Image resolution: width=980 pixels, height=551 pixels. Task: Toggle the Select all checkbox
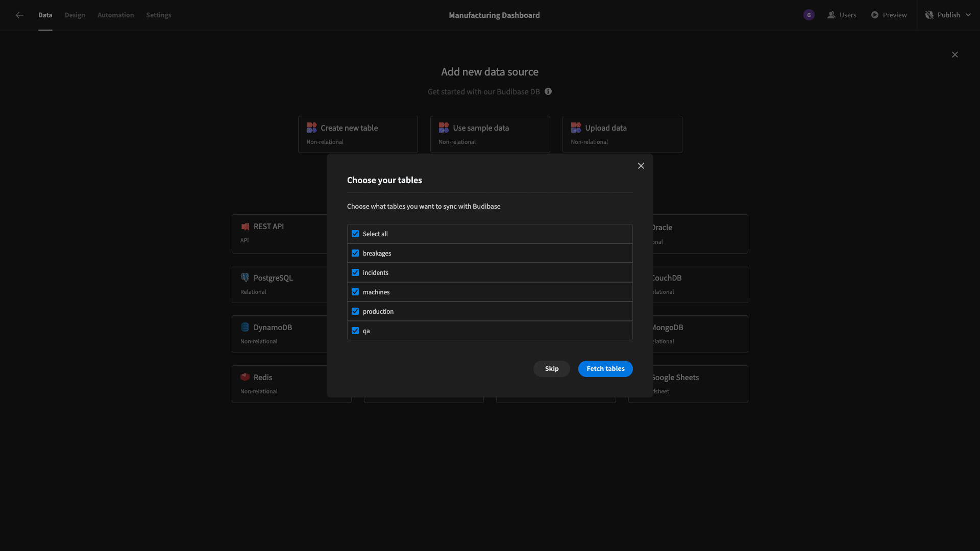click(355, 234)
